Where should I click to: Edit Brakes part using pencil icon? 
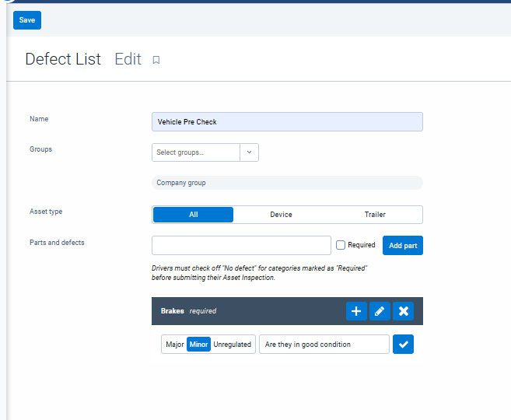point(379,311)
